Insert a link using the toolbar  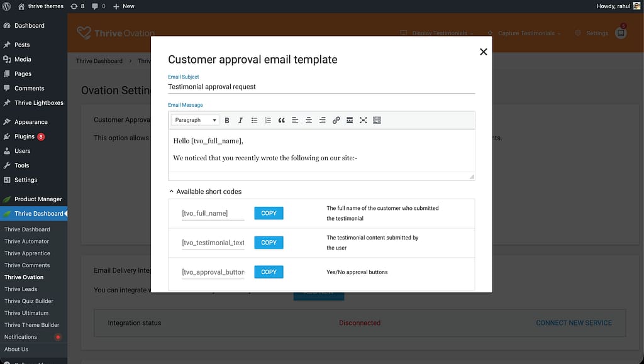[x=336, y=120]
